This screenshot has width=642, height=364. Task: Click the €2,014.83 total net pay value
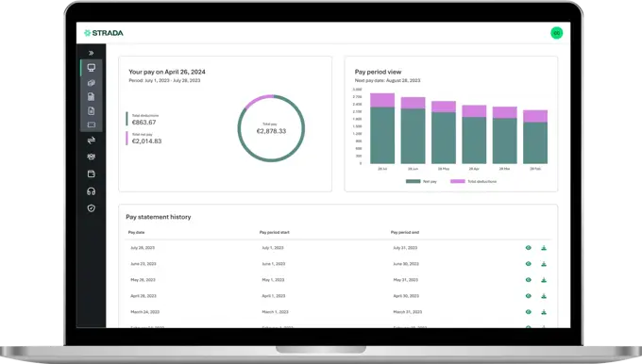(146, 141)
